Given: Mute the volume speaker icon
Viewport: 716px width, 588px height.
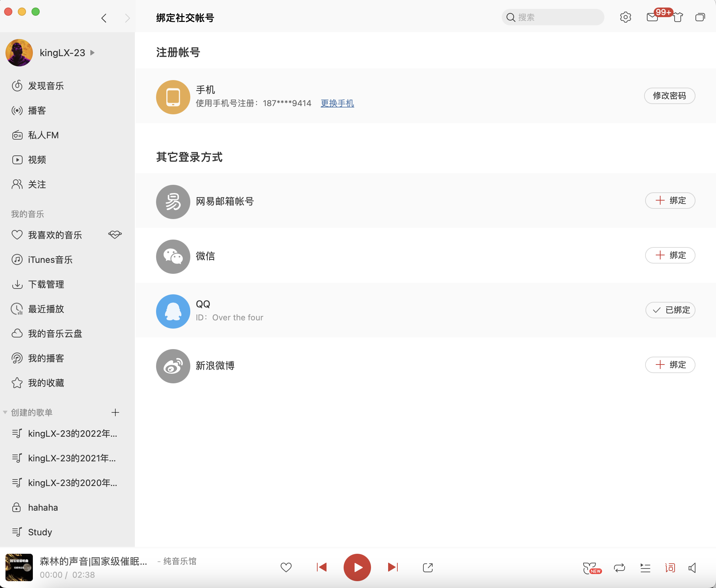Looking at the screenshot, I should 692,568.
